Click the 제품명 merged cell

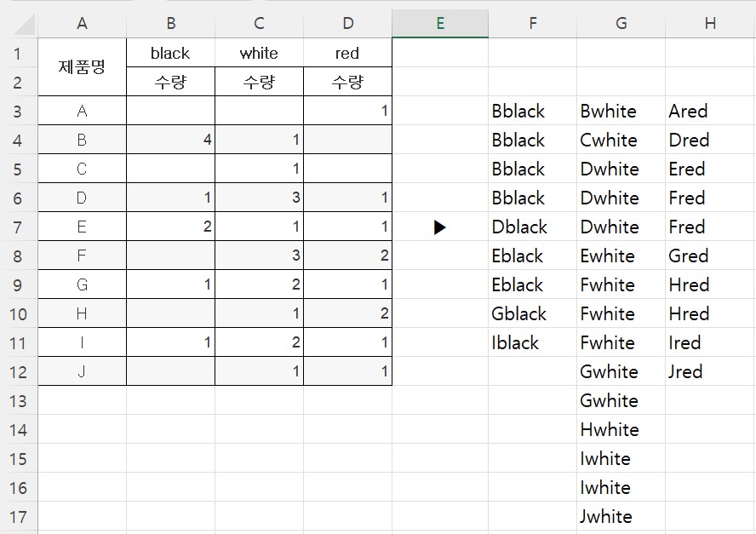[82, 67]
